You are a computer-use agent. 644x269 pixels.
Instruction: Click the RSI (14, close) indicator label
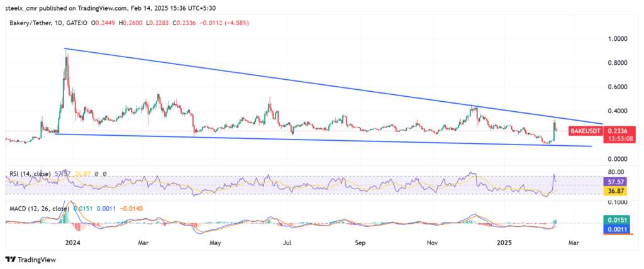(x=30, y=173)
